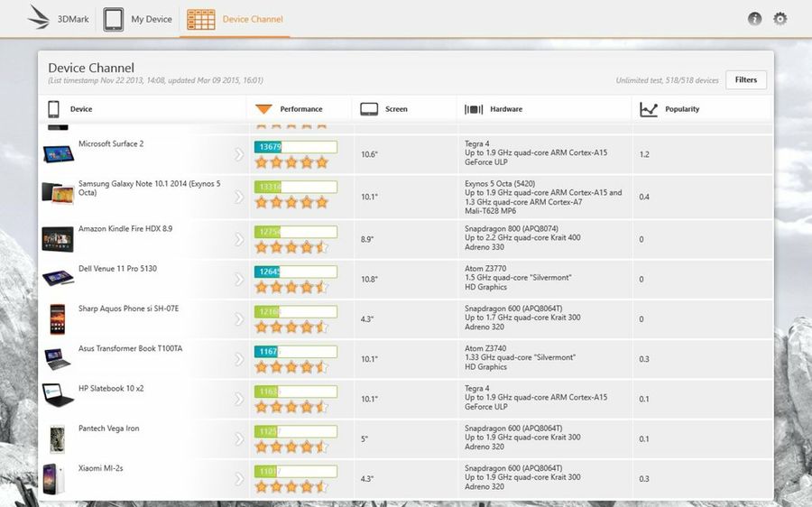Switch to Device Channel tab
The image size is (812, 507).
click(x=253, y=19)
